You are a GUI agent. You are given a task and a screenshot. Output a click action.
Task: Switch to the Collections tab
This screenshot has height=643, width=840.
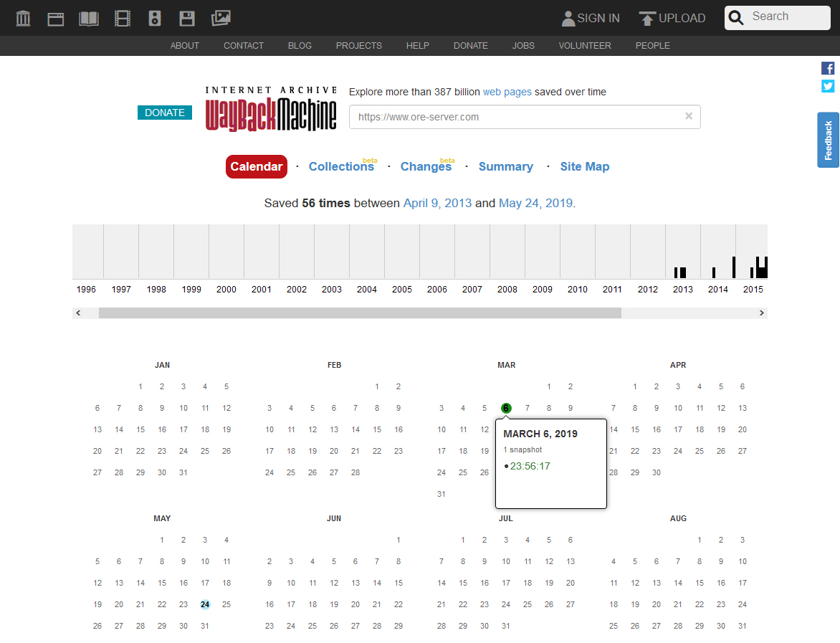(x=341, y=166)
